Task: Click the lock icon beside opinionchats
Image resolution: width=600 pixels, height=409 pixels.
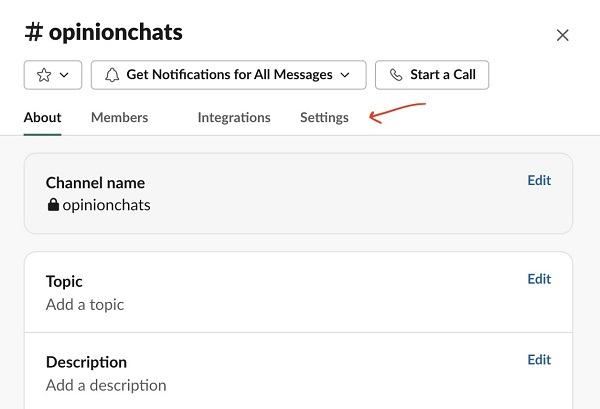Action: pos(53,205)
